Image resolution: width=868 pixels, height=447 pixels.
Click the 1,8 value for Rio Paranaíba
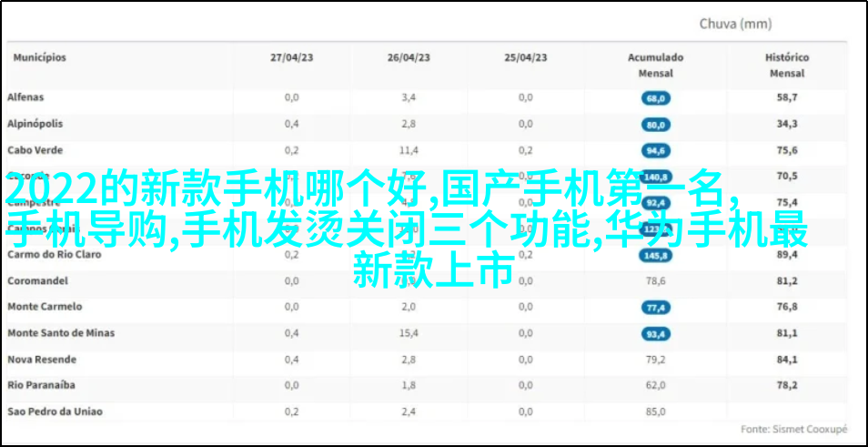(x=409, y=385)
